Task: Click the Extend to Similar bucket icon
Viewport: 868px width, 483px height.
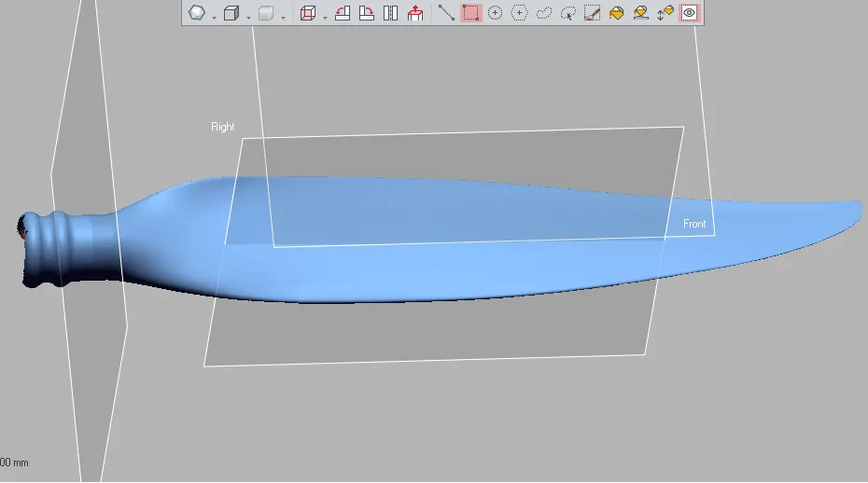Action: tap(640, 13)
